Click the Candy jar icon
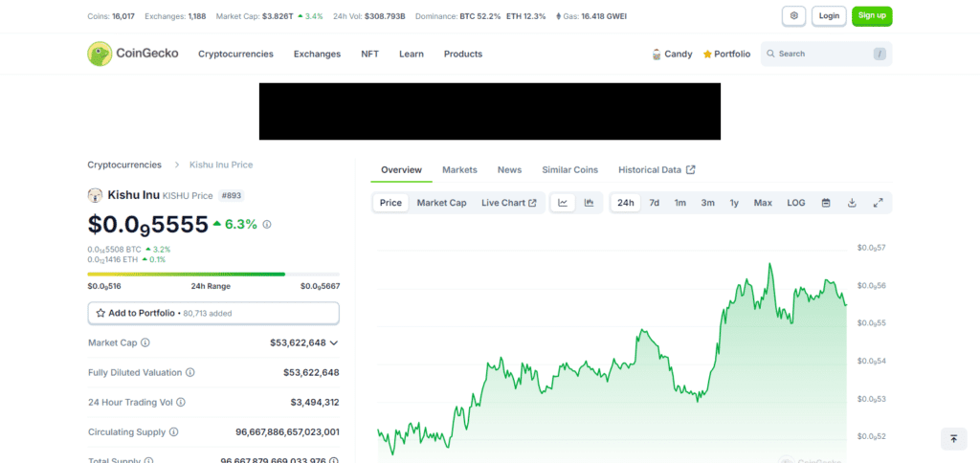 [657, 55]
